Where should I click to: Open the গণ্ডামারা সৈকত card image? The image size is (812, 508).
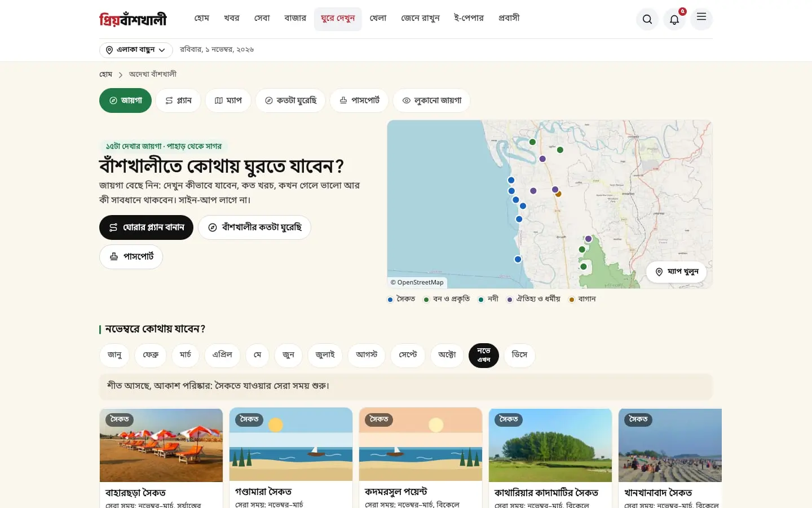(291, 445)
